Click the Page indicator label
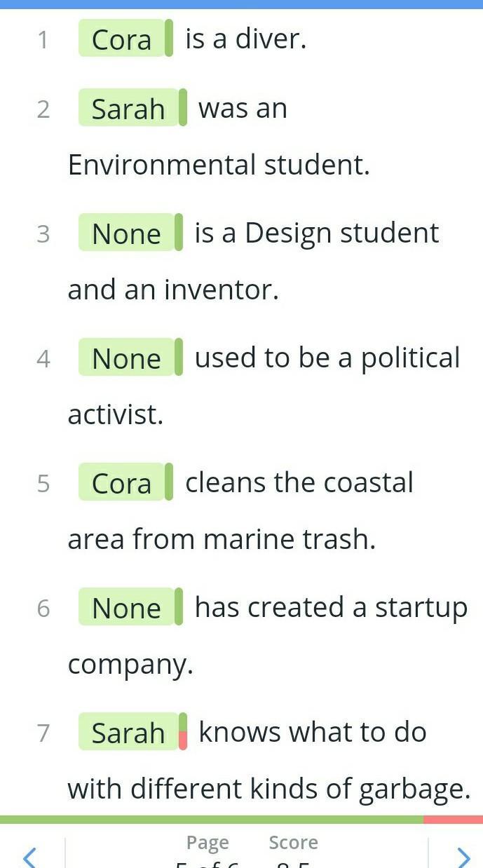Image resolution: width=483 pixels, height=868 pixels. 208,842
